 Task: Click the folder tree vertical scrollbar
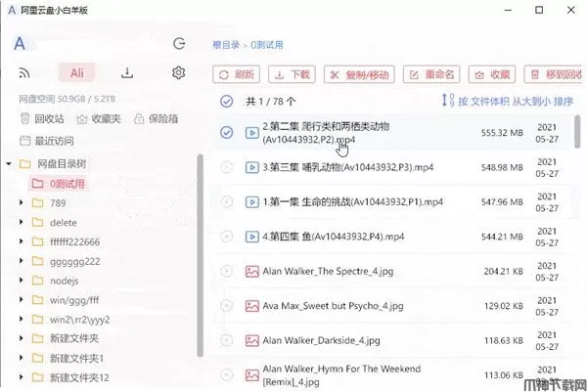pos(200,255)
